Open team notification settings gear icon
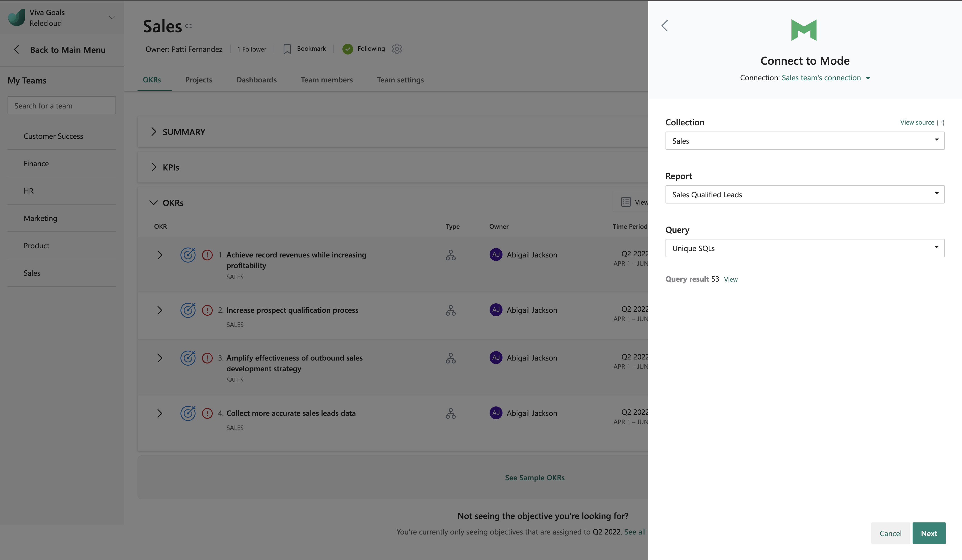The height and width of the screenshot is (560, 962). 397,49
